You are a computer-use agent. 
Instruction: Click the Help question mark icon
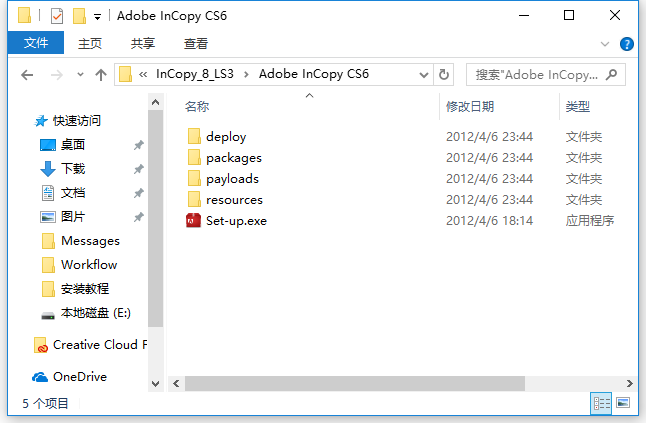click(x=627, y=44)
